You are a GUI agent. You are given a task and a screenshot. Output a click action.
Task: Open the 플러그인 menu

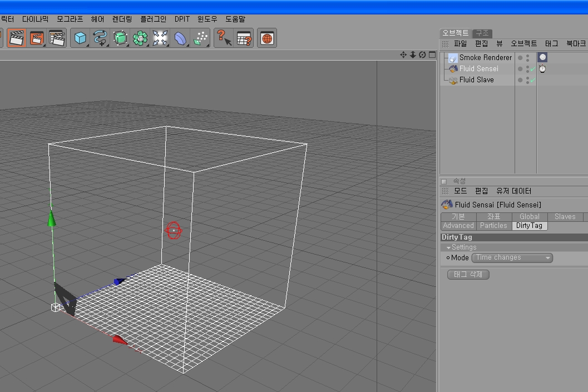click(x=153, y=19)
